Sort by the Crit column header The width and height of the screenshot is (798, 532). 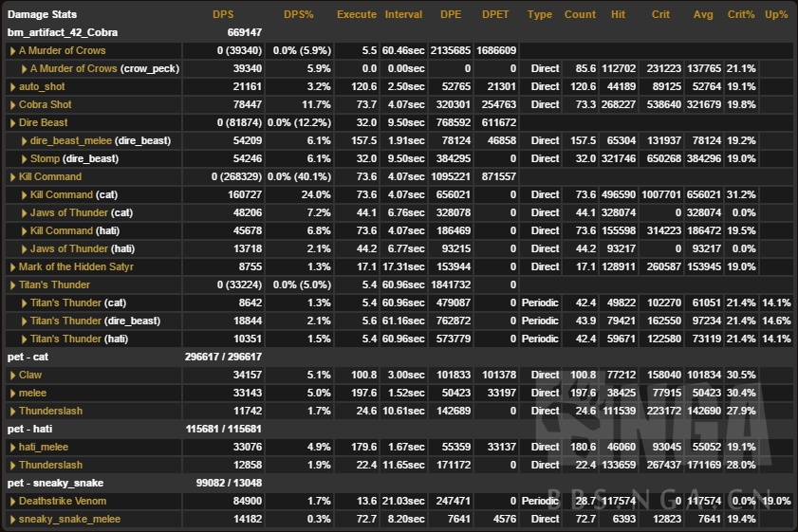pyautogui.click(x=660, y=14)
